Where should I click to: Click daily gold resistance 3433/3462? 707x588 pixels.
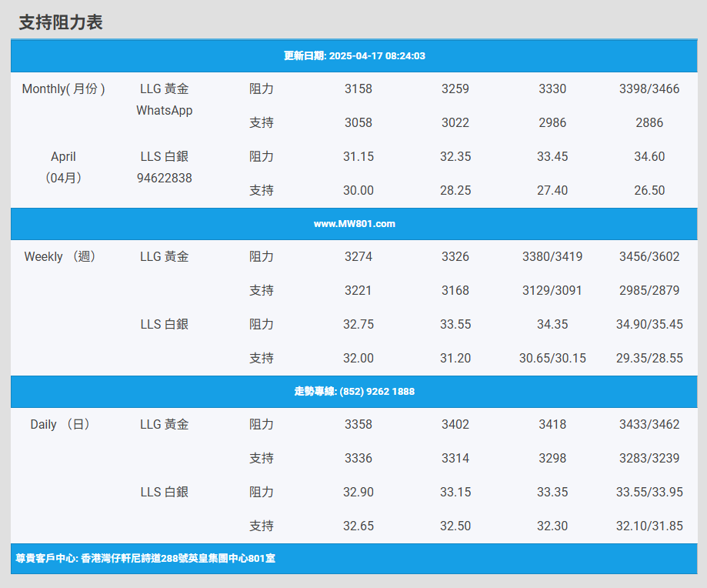pos(649,424)
